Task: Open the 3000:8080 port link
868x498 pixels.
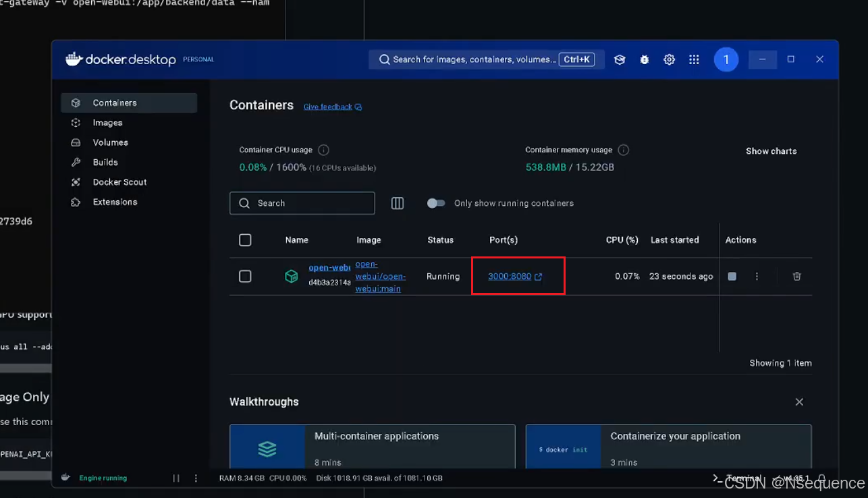Action: tap(515, 277)
